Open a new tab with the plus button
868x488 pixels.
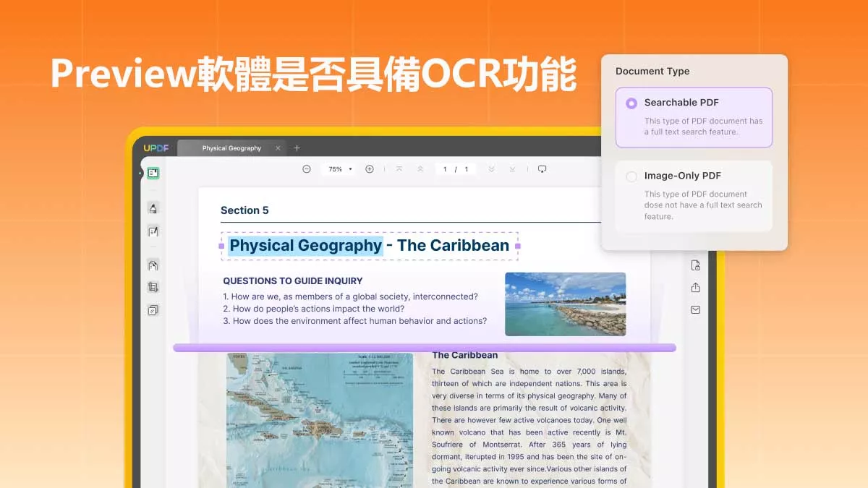[297, 147]
